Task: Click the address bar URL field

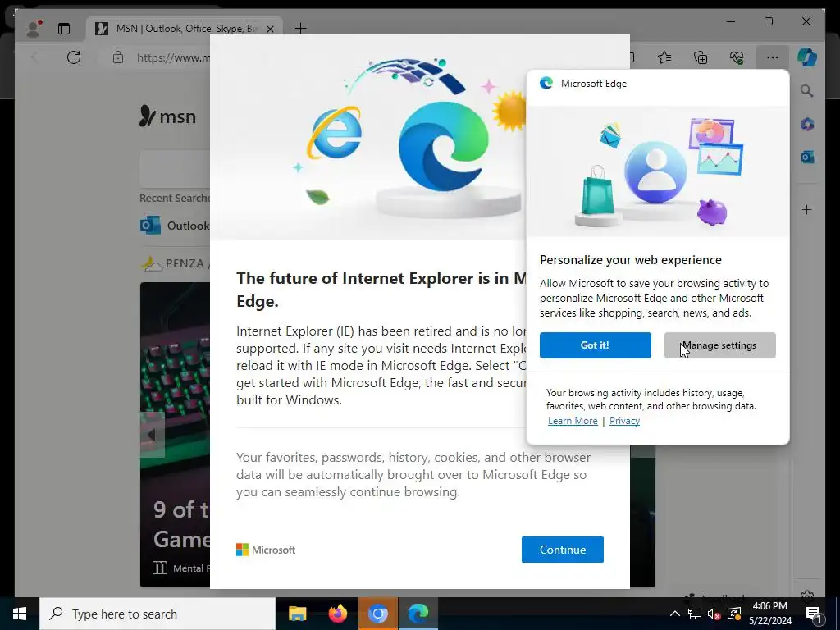Action: [172, 57]
